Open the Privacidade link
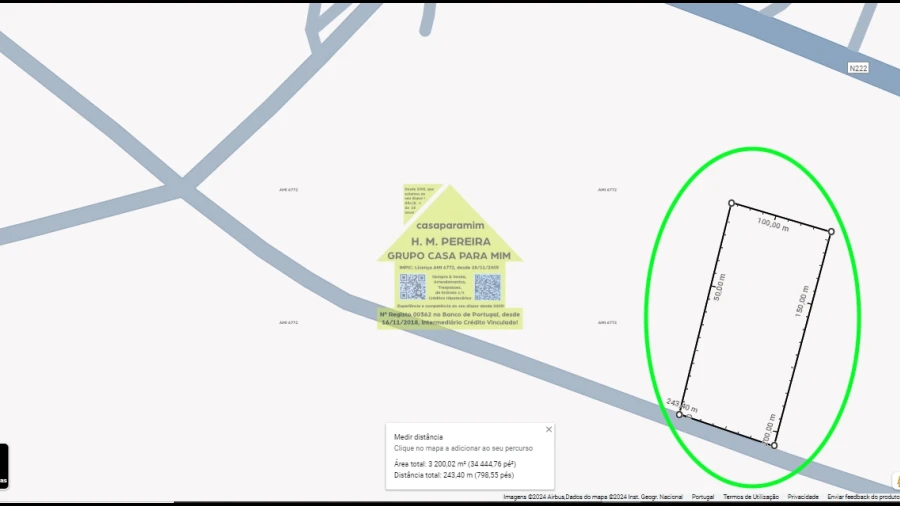The width and height of the screenshot is (900, 506). tap(803, 497)
